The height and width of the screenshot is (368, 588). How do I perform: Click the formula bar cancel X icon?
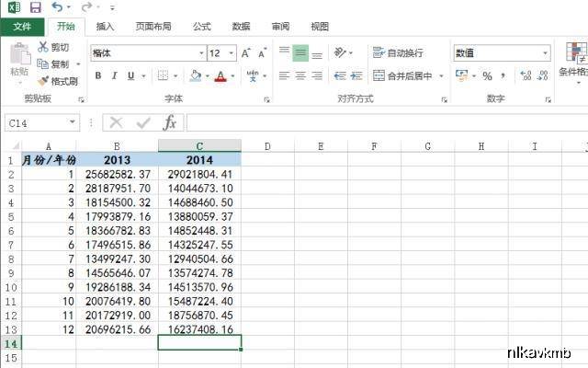[117, 122]
